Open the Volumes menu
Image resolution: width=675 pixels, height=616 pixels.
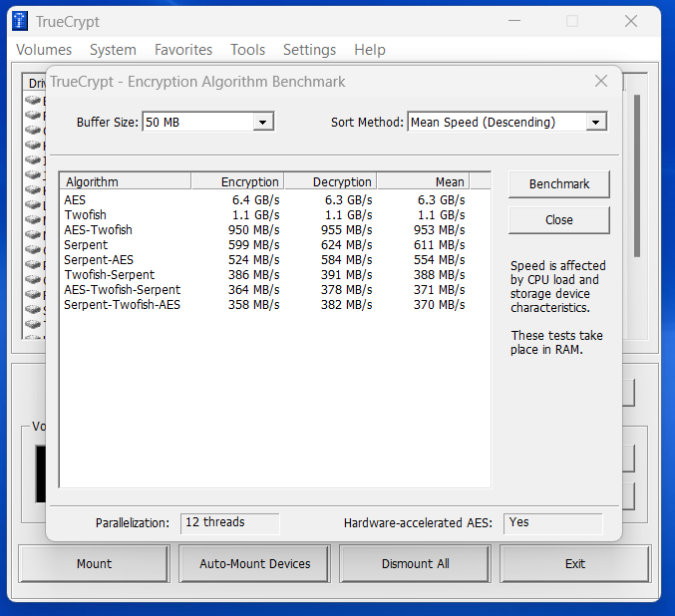[x=44, y=50]
